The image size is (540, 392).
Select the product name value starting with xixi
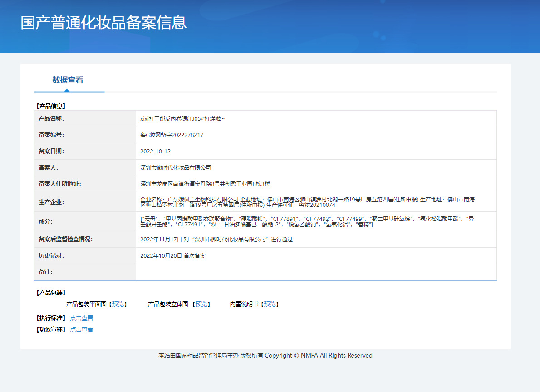(x=183, y=119)
